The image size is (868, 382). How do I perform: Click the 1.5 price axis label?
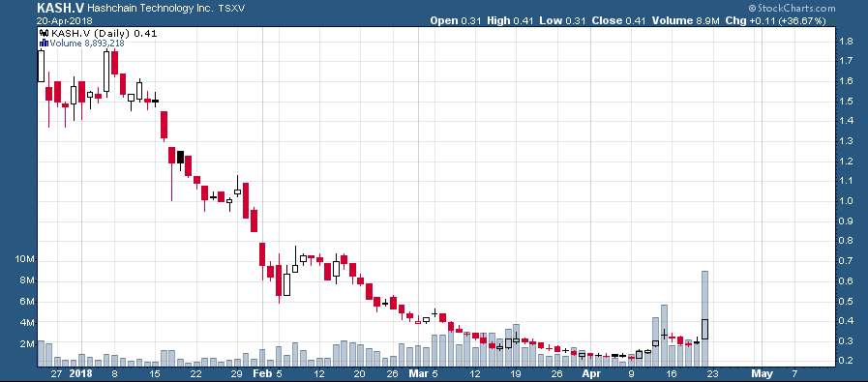[x=846, y=101]
